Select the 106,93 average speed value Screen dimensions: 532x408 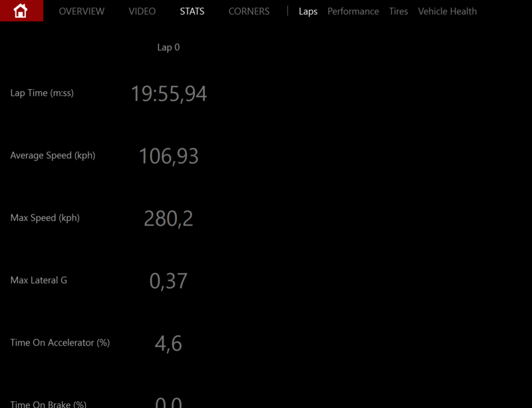(168, 156)
